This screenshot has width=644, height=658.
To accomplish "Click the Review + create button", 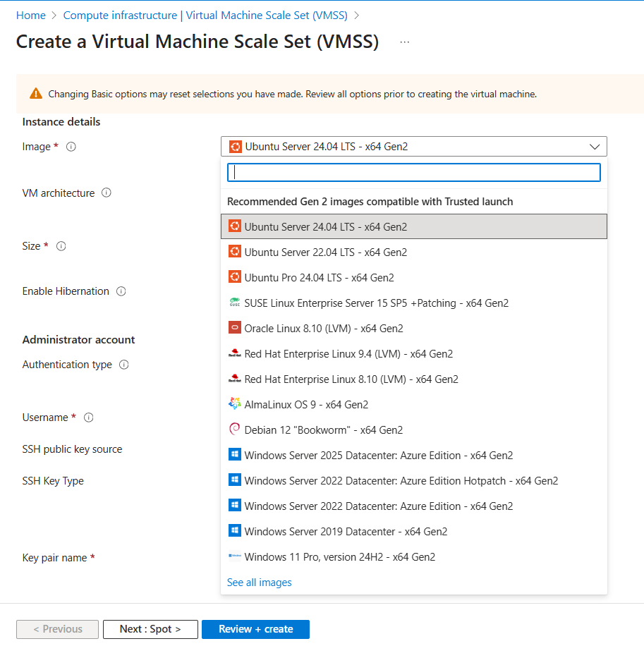I will (x=255, y=629).
